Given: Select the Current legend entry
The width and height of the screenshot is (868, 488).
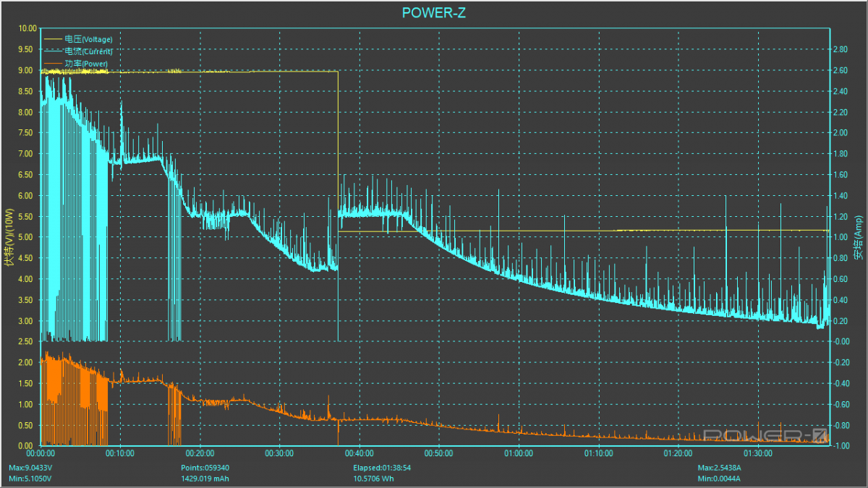Looking at the screenshot, I should tap(88, 51).
